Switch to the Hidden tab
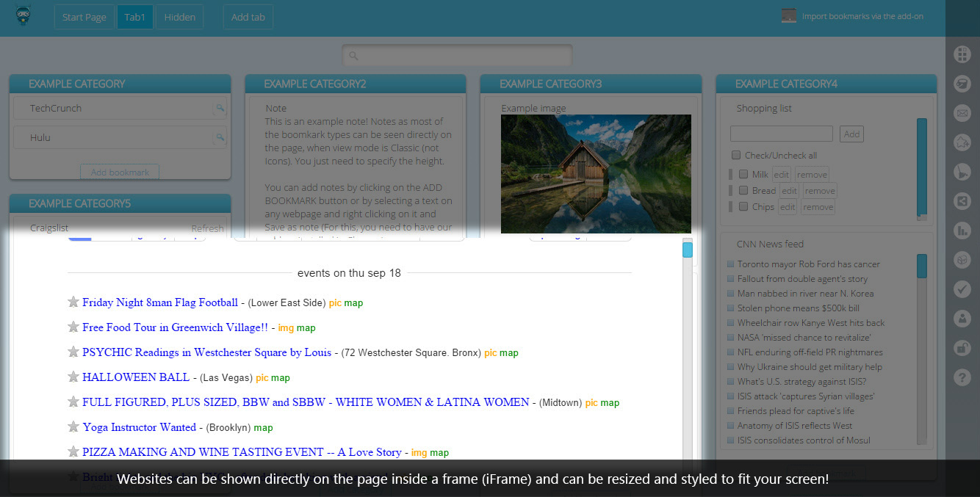 coord(179,17)
